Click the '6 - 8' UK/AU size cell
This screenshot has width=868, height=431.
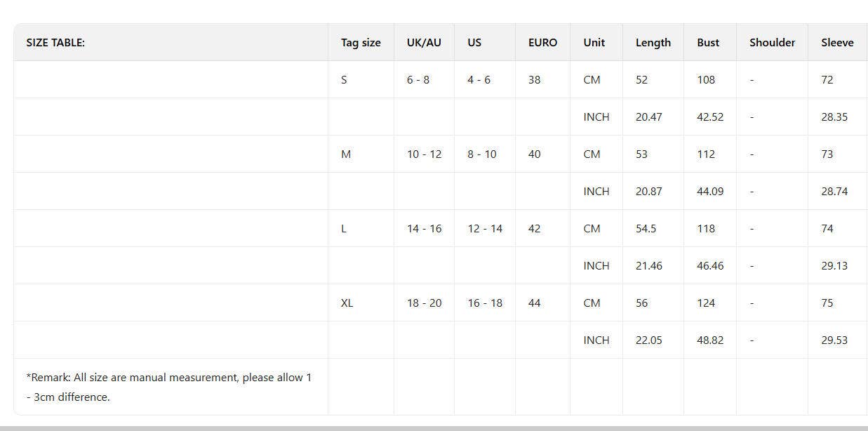[x=418, y=80]
